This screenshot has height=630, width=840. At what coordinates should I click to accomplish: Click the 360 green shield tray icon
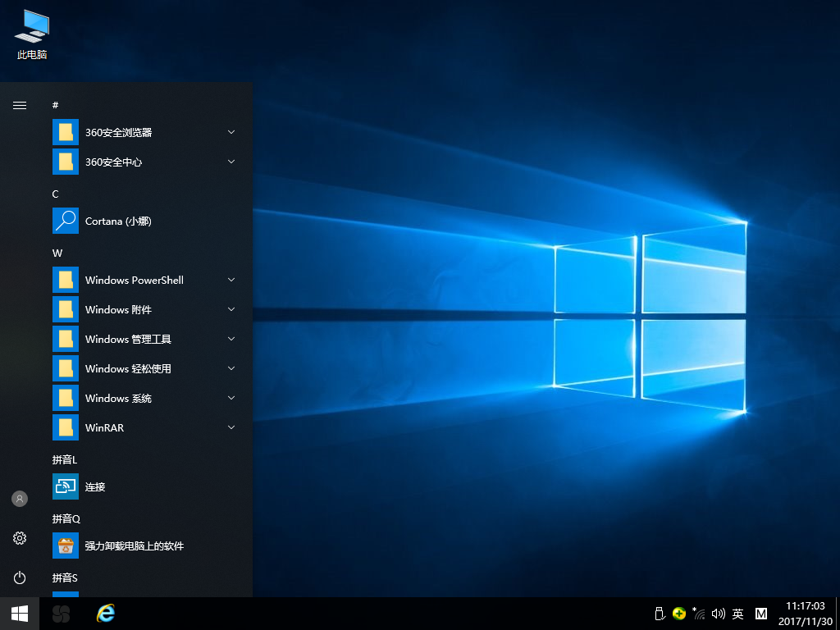[678, 614]
